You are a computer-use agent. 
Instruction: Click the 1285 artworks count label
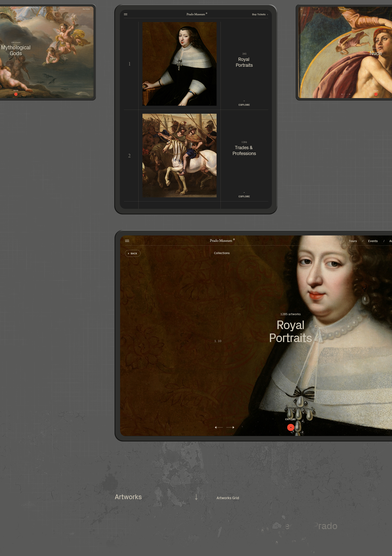(x=290, y=314)
